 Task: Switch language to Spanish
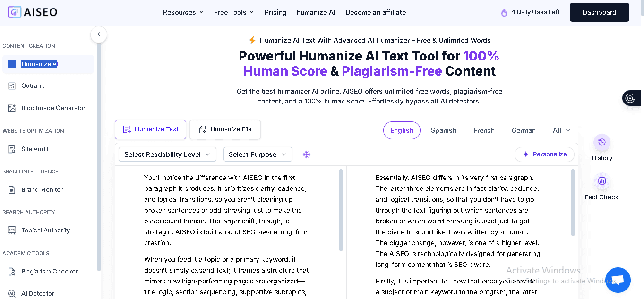point(443,130)
